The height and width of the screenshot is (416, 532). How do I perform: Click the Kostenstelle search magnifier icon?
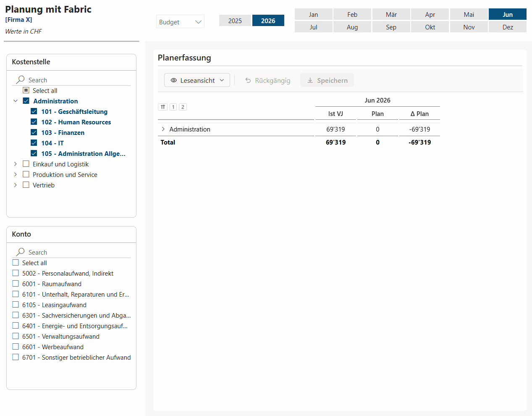20,79
